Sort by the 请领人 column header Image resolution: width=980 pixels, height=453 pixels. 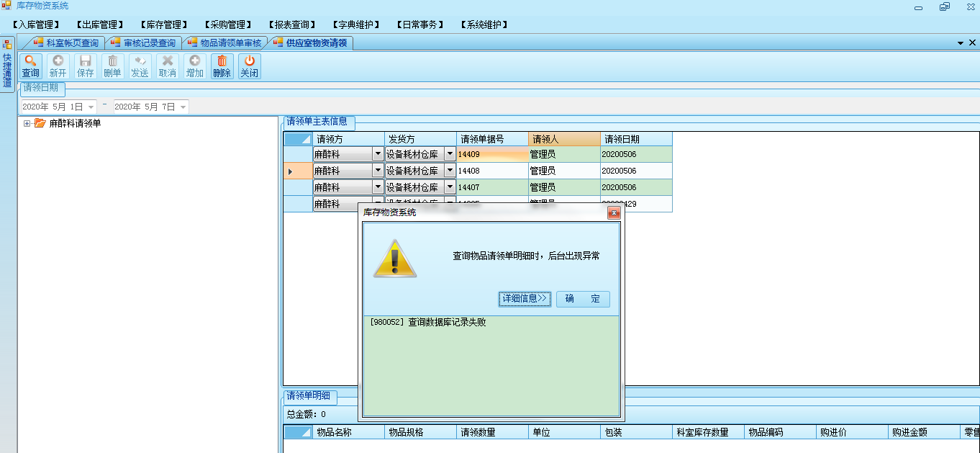tap(564, 139)
